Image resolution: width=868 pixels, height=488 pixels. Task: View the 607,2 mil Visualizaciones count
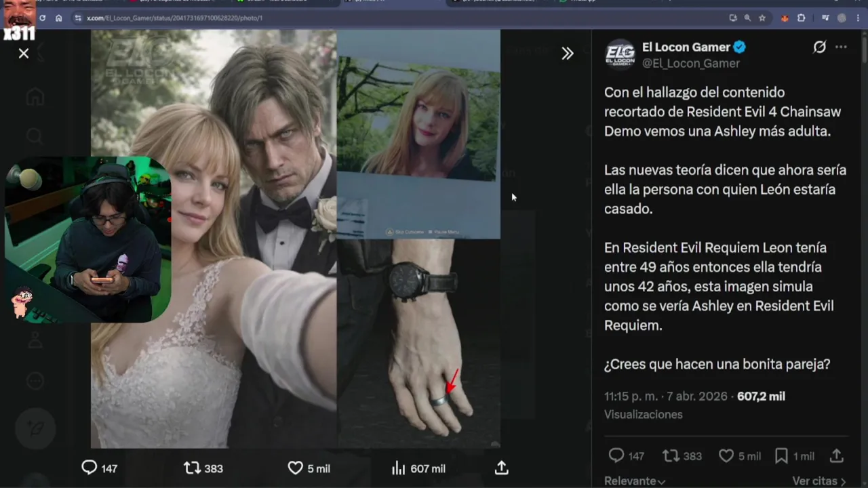[695, 405]
